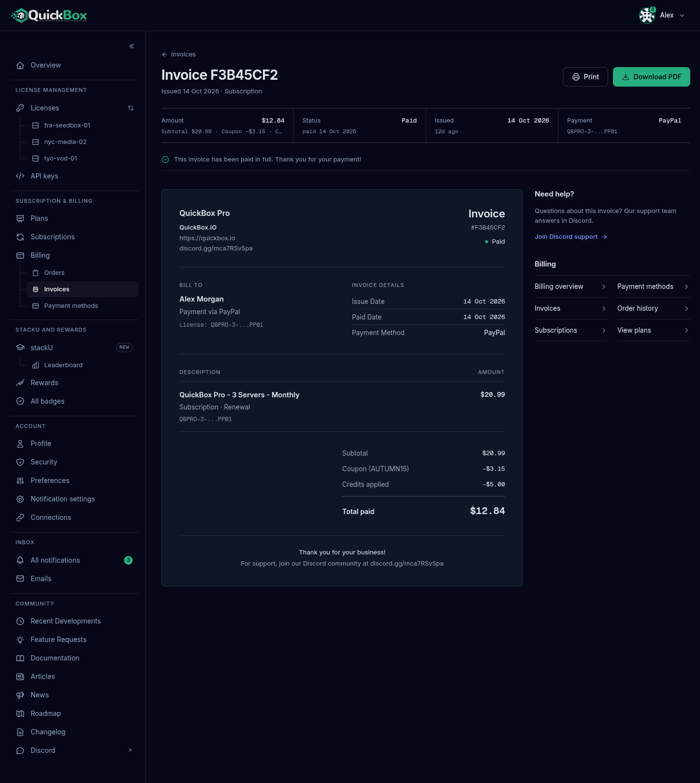Screen dimensions: 700x783
Task: Click the API keys code icon
Action: click(20, 176)
